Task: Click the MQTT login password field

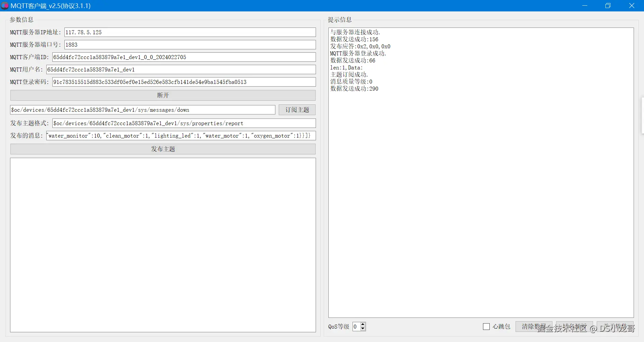Action: click(184, 82)
